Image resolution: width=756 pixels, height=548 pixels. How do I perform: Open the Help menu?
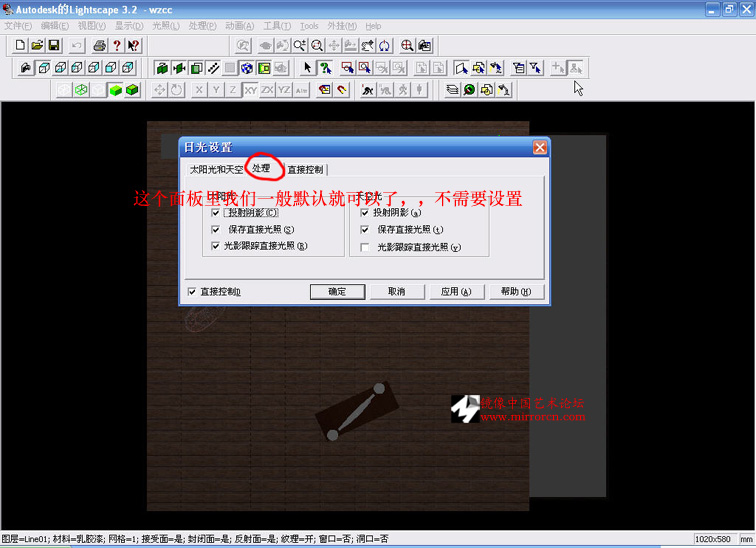[373, 26]
